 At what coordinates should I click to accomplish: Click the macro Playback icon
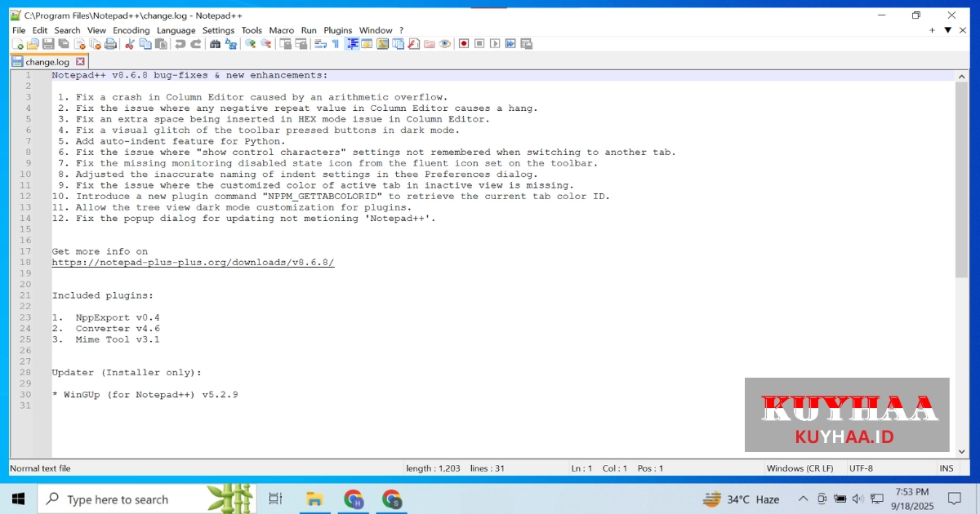pyautogui.click(x=495, y=44)
